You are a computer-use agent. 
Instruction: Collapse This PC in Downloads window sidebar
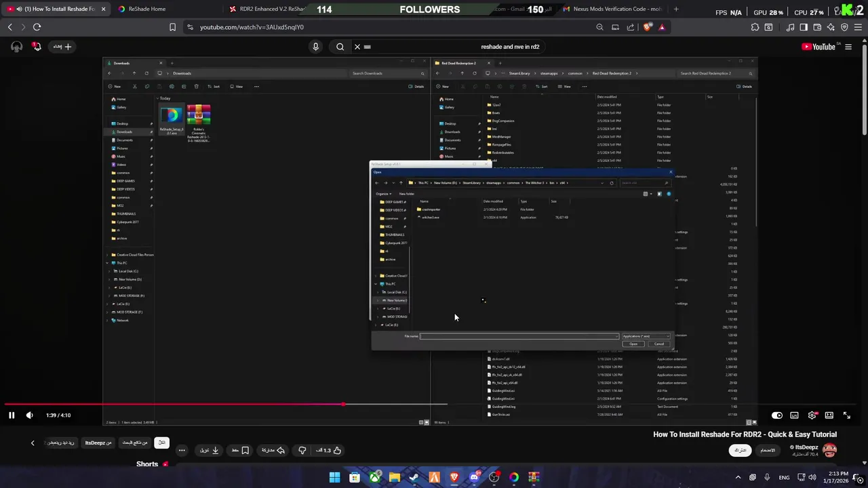coord(108,263)
